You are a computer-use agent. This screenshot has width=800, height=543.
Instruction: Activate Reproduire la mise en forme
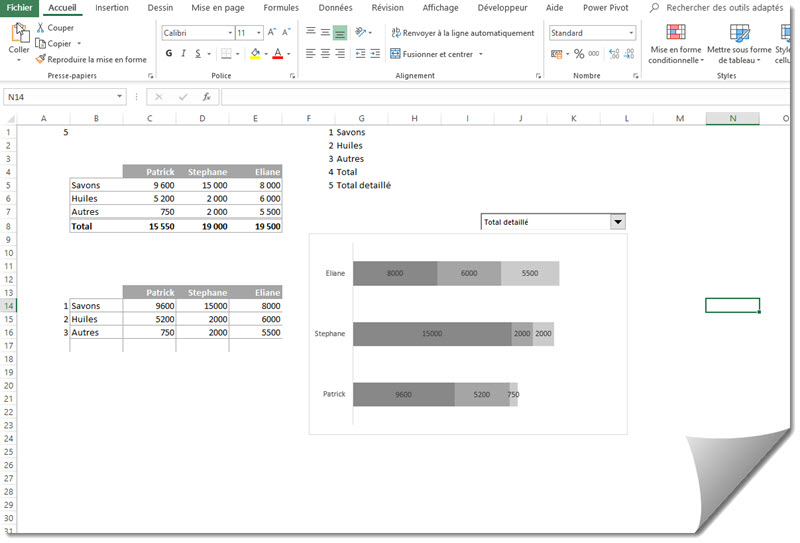[91, 59]
